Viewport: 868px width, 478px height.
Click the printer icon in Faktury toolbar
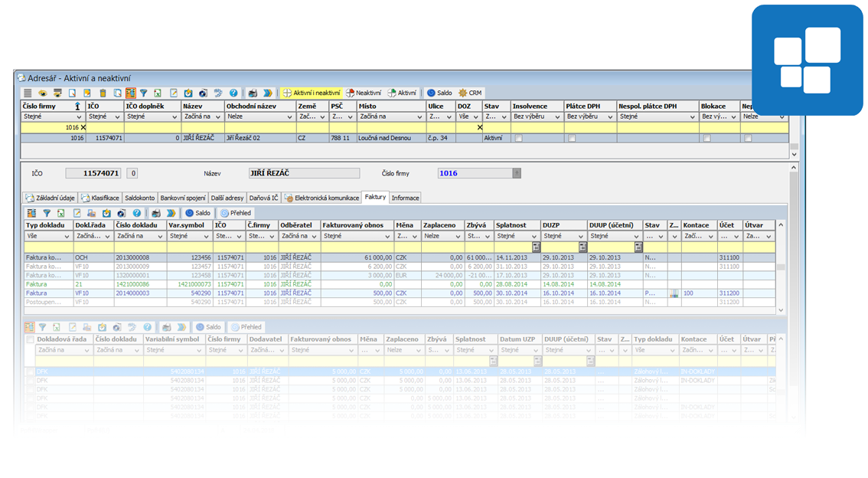coord(156,213)
